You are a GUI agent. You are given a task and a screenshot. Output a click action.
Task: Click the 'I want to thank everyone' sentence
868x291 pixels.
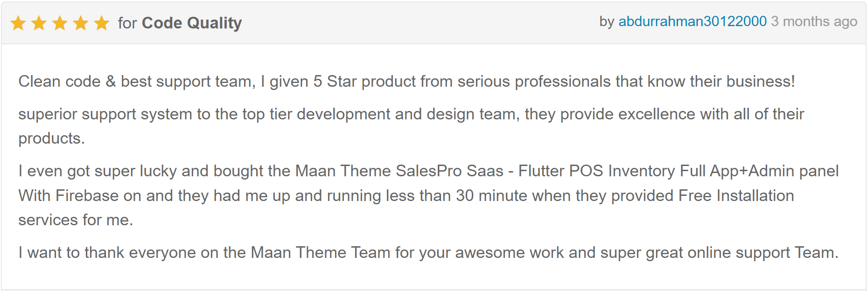point(428,252)
